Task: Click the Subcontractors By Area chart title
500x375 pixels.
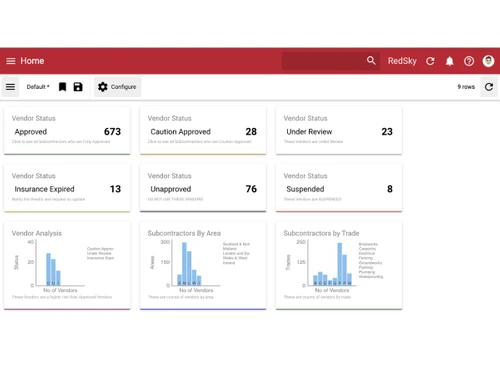Action: pyautogui.click(x=184, y=233)
